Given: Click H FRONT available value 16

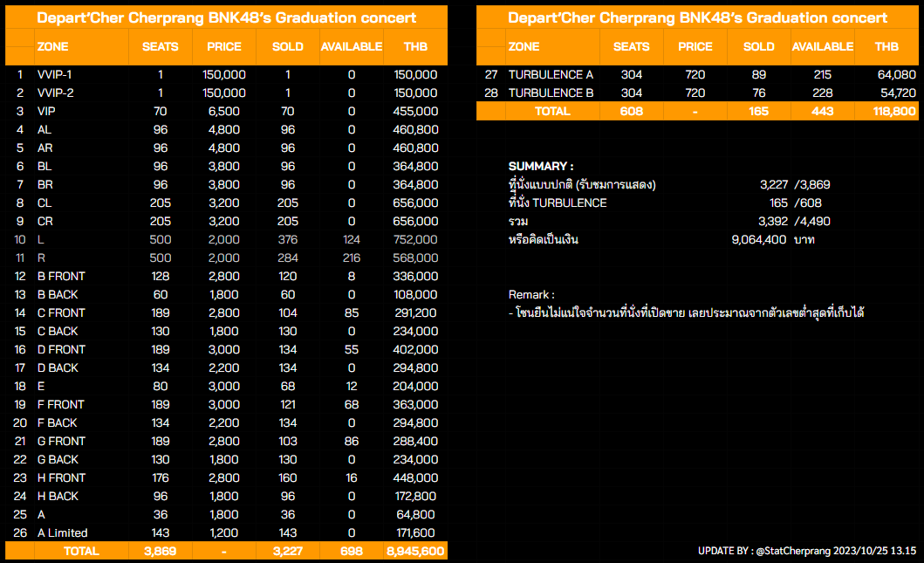Looking at the screenshot, I should pos(352,477).
